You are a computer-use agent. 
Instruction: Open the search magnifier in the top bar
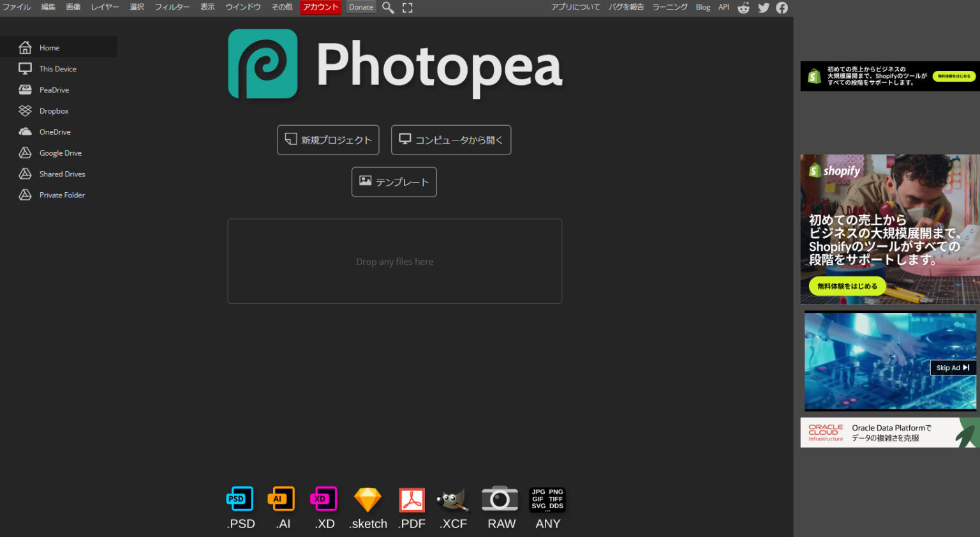click(x=387, y=8)
